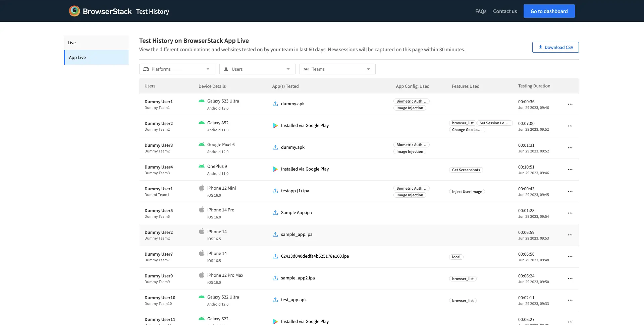Click Android icon next to Google Pixel 6
This screenshot has height=325, width=644.
tap(202, 145)
